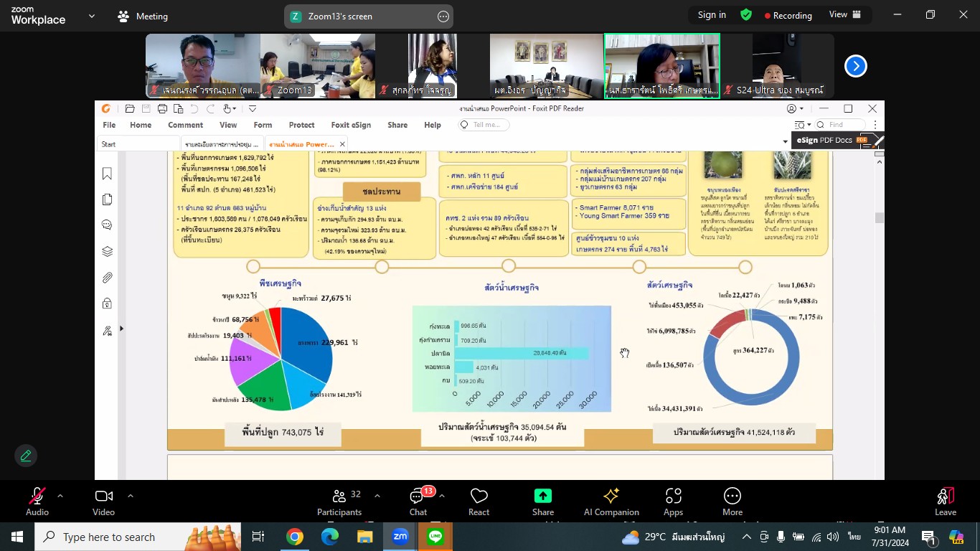Click Task View icon on taskbar
This screenshot has width=980, height=551.
[258, 537]
